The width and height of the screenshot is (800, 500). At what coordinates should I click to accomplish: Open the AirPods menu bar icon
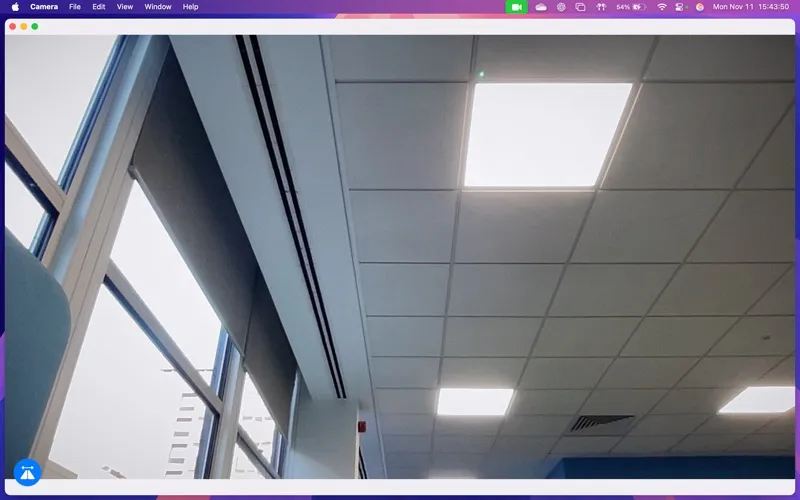[x=601, y=7]
